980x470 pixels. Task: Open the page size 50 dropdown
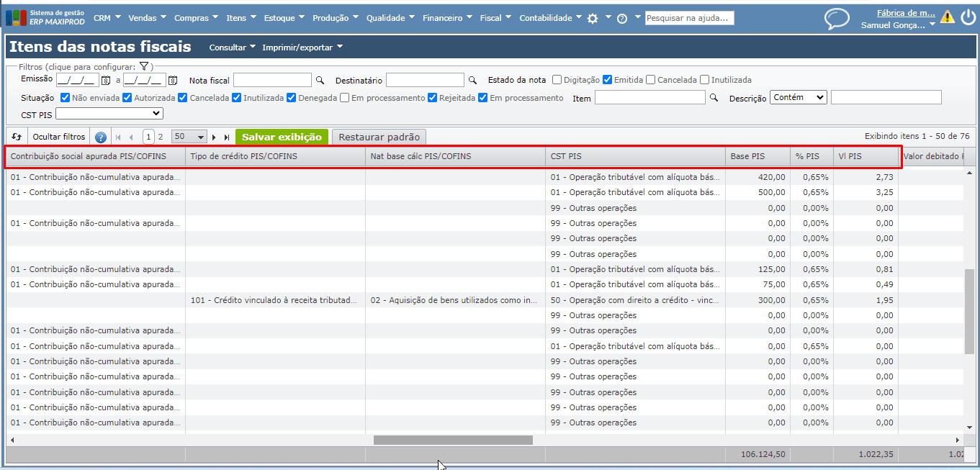tap(189, 137)
